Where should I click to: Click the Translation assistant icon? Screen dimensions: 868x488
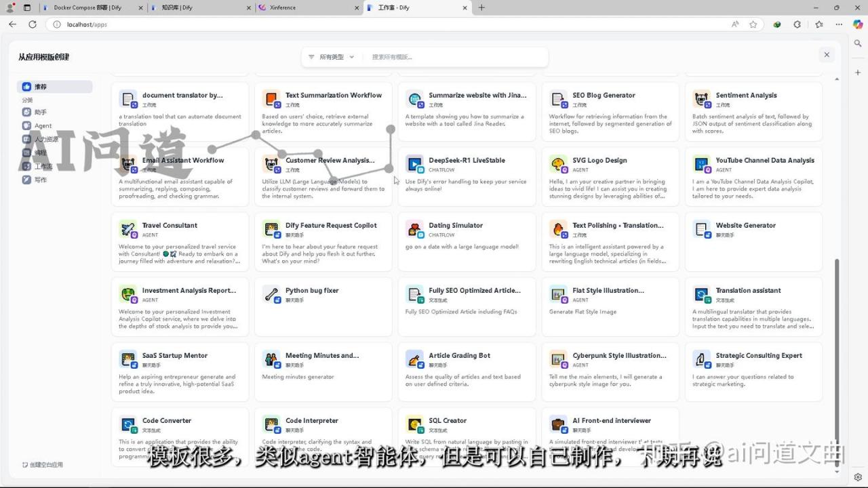[x=702, y=294]
